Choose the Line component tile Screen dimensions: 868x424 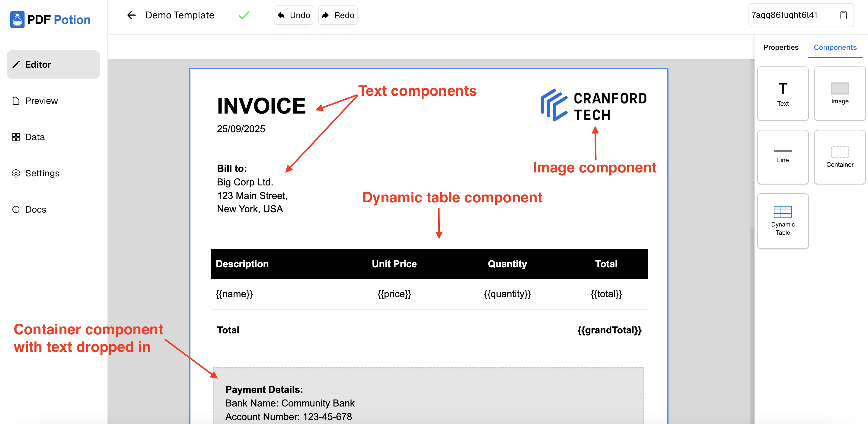pyautogui.click(x=782, y=157)
